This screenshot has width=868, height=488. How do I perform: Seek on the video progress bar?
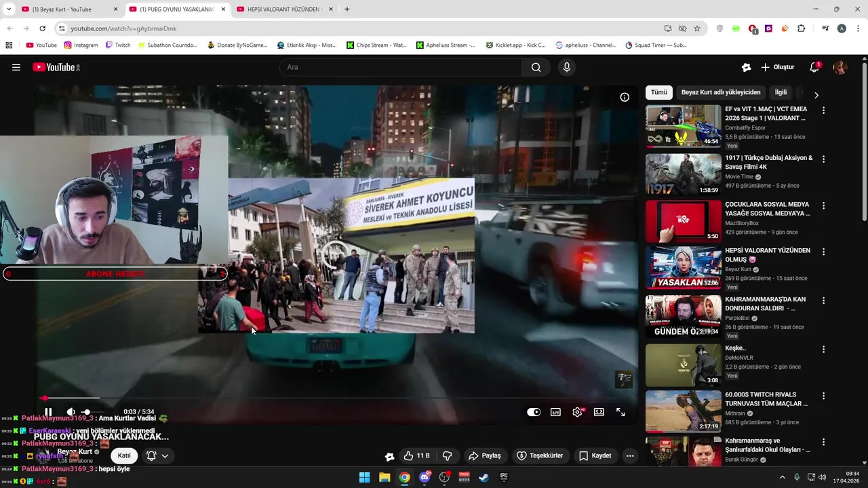pyautogui.click(x=336, y=399)
